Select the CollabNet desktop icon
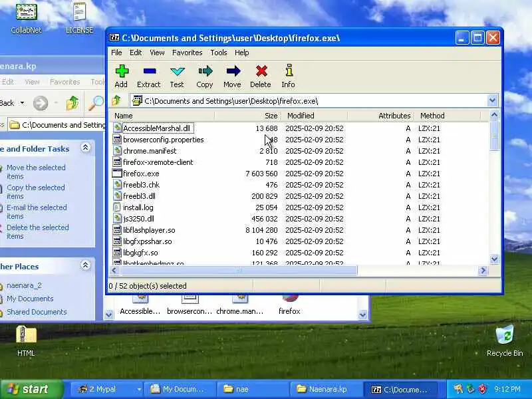The image size is (532, 399). pos(26,19)
